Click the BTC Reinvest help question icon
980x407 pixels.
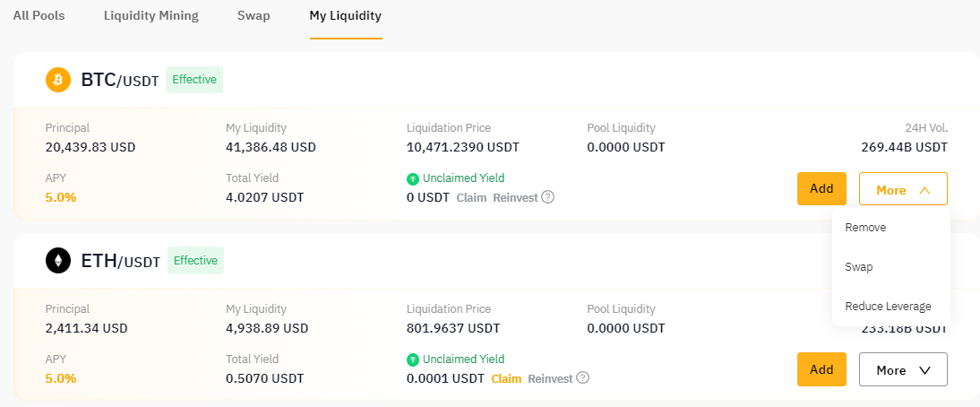[x=548, y=197]
